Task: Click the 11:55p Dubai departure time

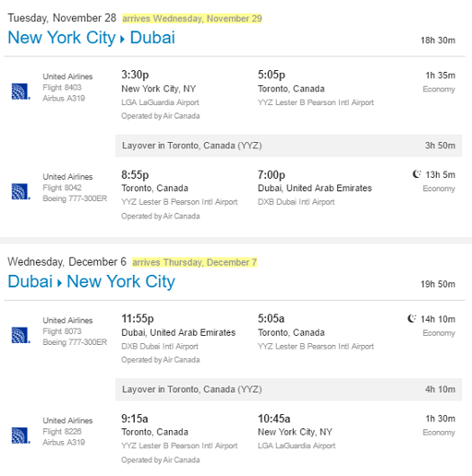Action: coord(138,319)
